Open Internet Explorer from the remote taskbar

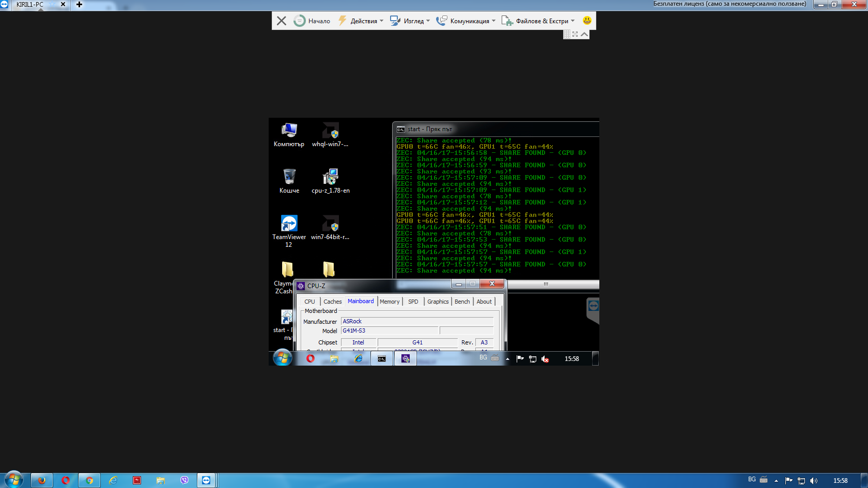click(x=358, y=358)
